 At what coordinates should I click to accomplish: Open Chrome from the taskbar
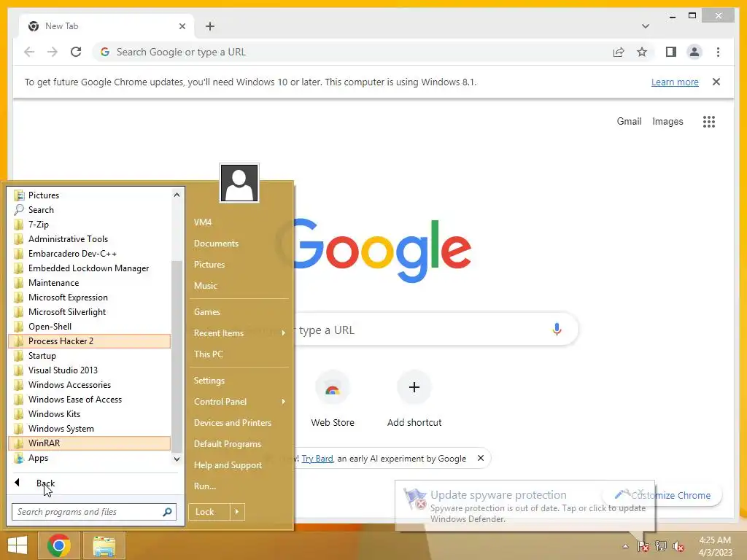(x=58, y=545)
